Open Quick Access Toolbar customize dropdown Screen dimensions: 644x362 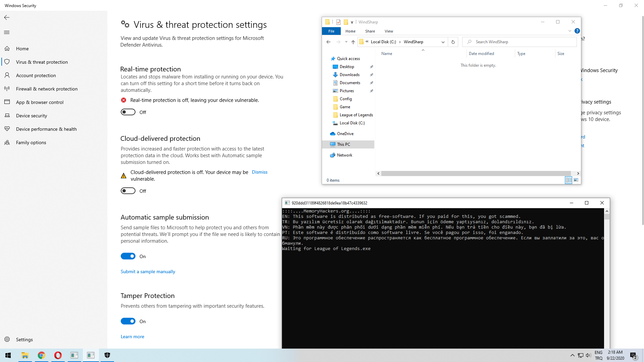pos(352,22)
